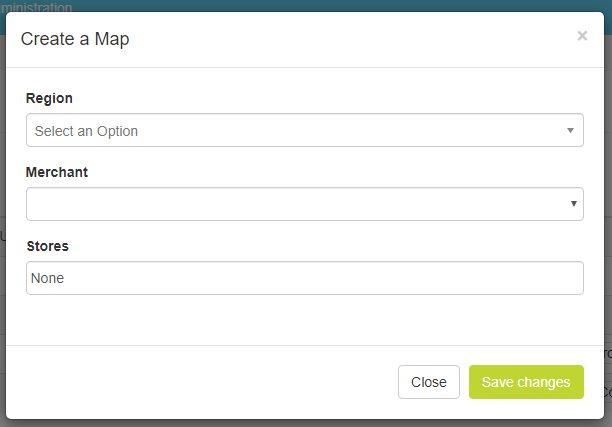The width and height of the screenshot is (612, 427).
Task: Close the Create a Map dialog with X
Action: click(x=582, y=36)
